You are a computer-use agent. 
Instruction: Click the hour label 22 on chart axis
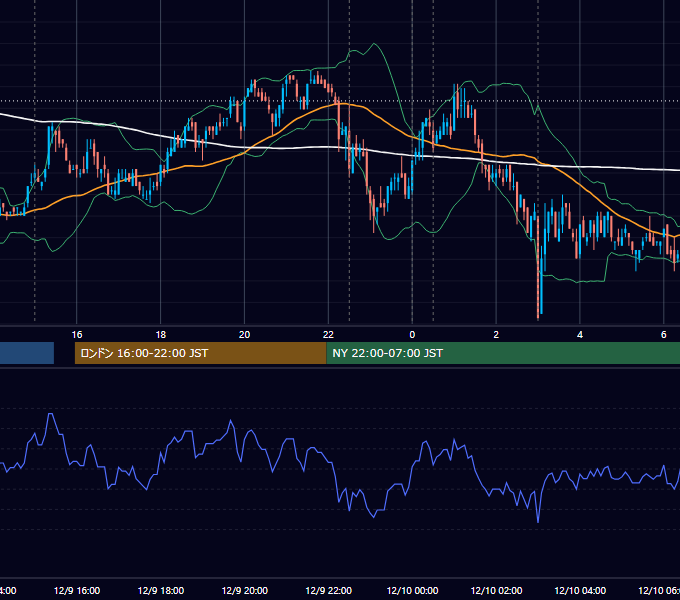[x=328, y=334]
